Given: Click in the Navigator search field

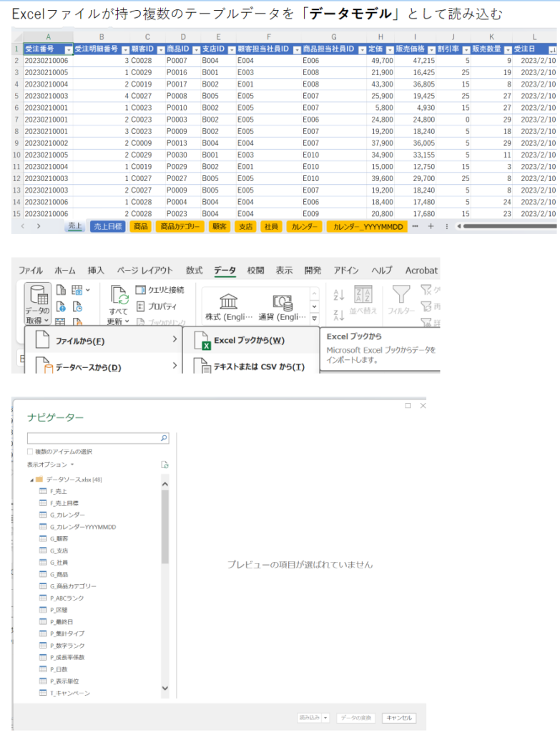Looking at the screenshot, I should (x=94, y=438).
